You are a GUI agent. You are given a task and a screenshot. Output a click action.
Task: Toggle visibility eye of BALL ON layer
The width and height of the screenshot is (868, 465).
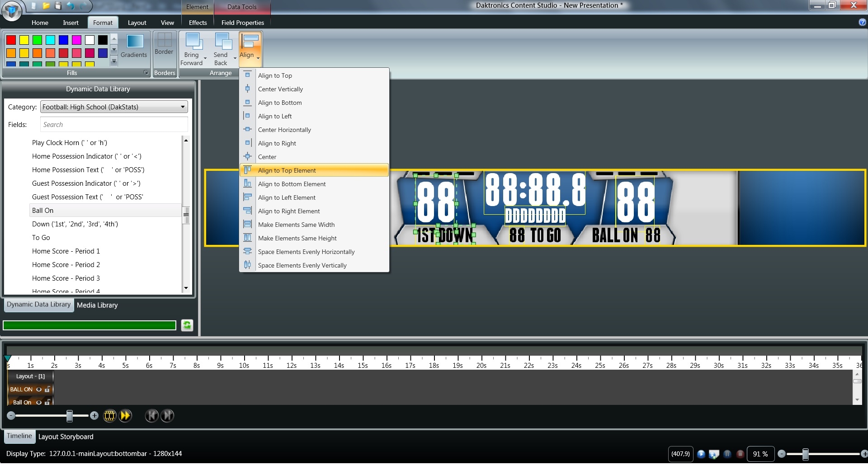[39, 389]
